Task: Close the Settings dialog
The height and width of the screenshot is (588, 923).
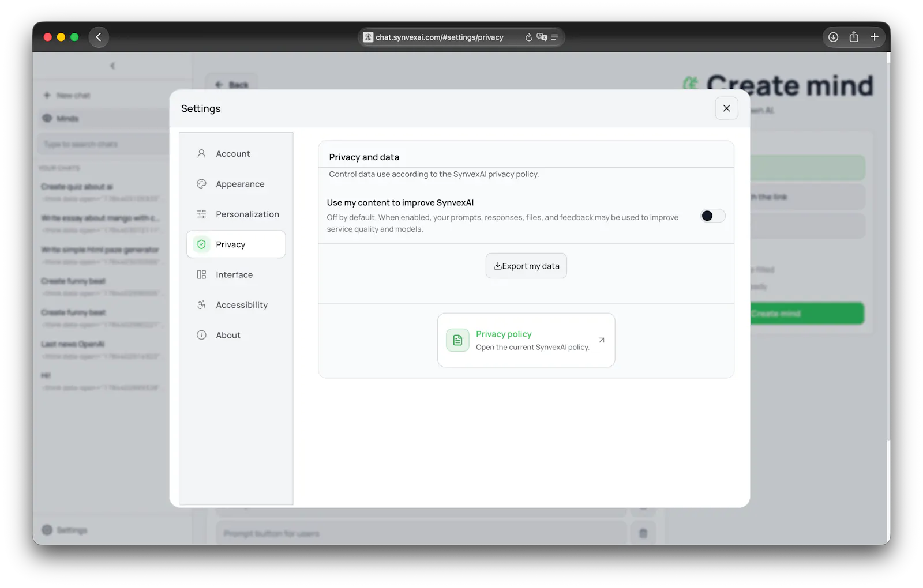Action: (x=726, y=108)
